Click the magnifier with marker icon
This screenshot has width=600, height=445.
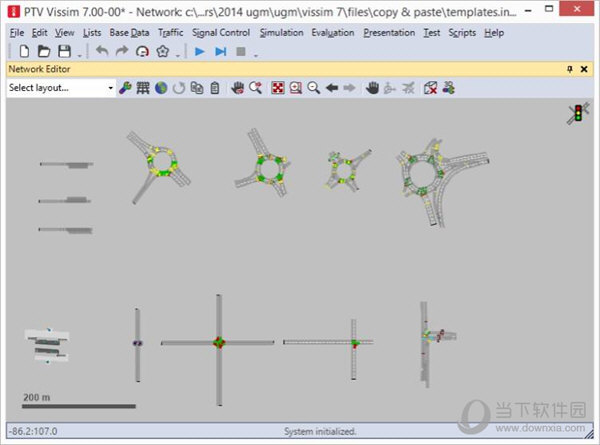[255, 88]
